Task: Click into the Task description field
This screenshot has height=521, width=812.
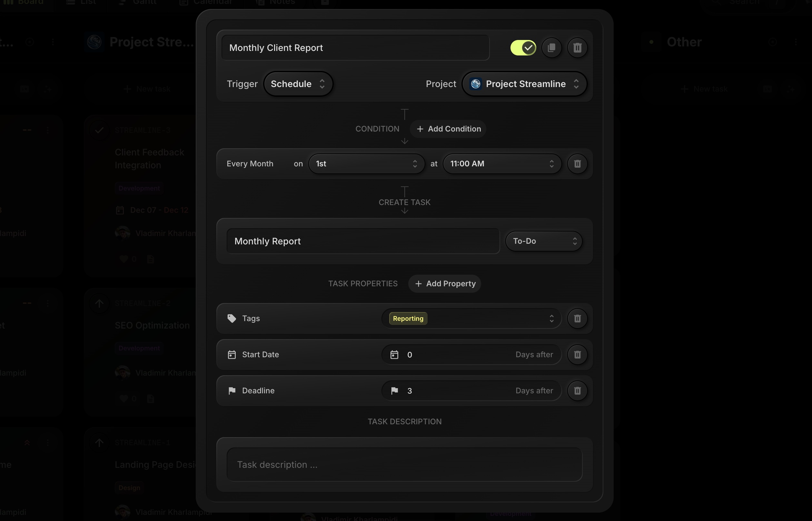Action: point(405,465)
